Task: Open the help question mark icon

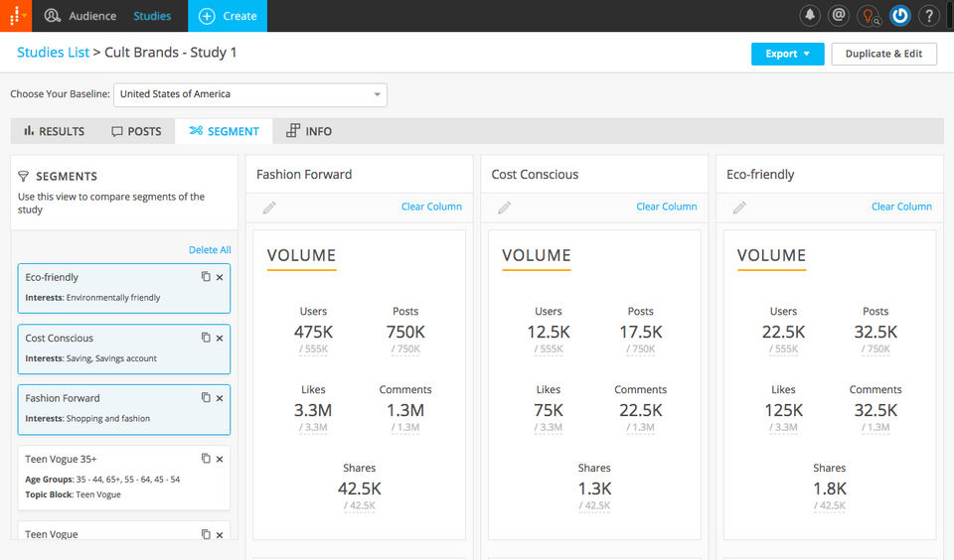Action: point(929,15)
